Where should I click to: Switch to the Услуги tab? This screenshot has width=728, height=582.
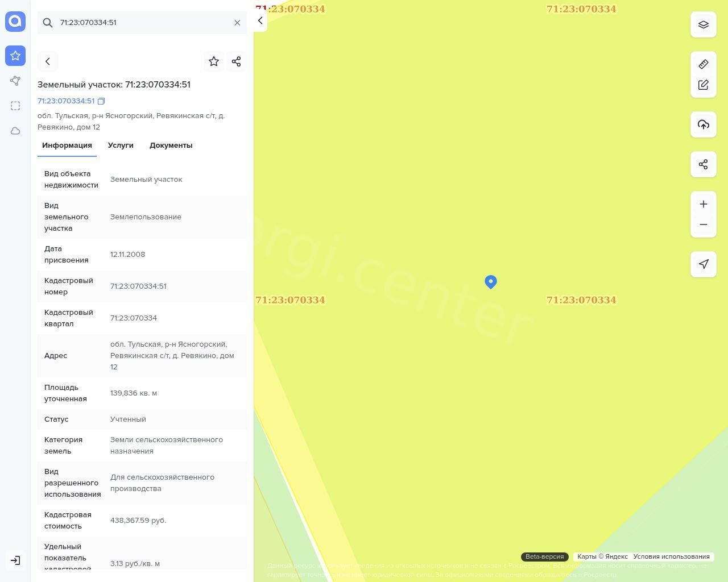point(121,145)
